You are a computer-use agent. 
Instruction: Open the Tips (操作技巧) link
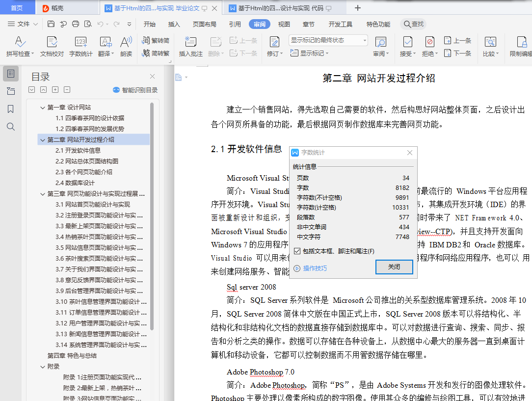311,268
